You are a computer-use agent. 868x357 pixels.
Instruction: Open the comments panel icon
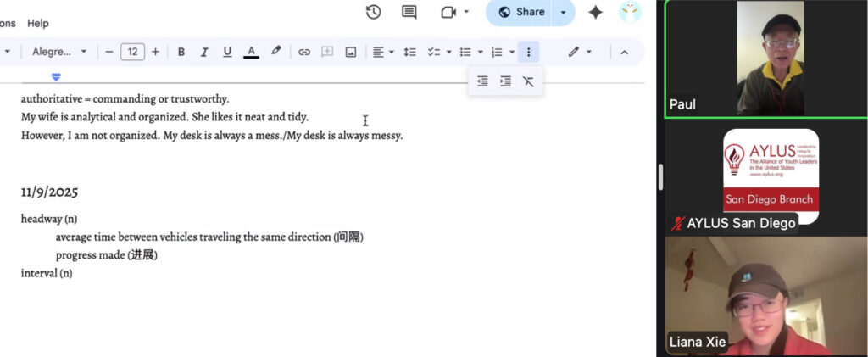click(x=409, y=12)
